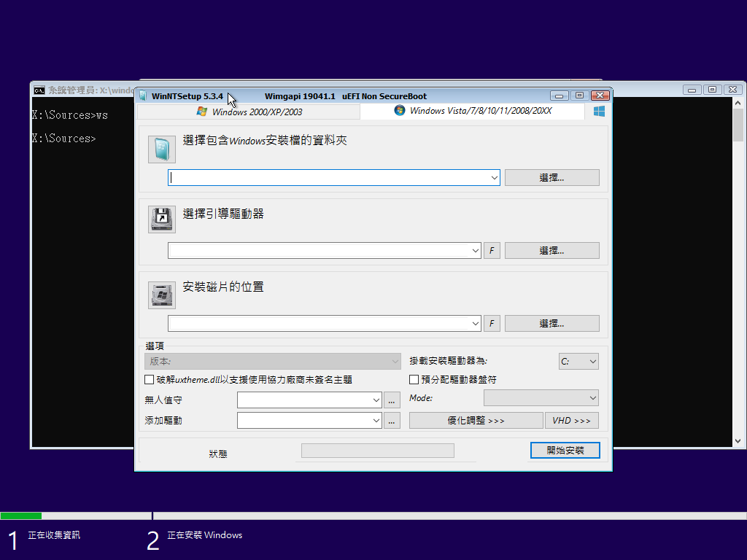Screen dimensions: 747x560
Task: Click 選擇... button for the boot drive
Action: [551, 251]
